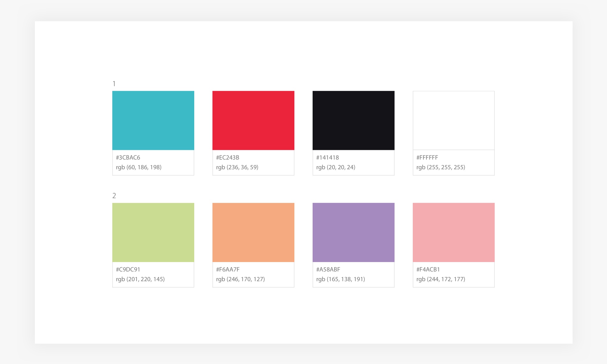
Task: Click the rgb (244, 172, 177) text
Action: 441,279
